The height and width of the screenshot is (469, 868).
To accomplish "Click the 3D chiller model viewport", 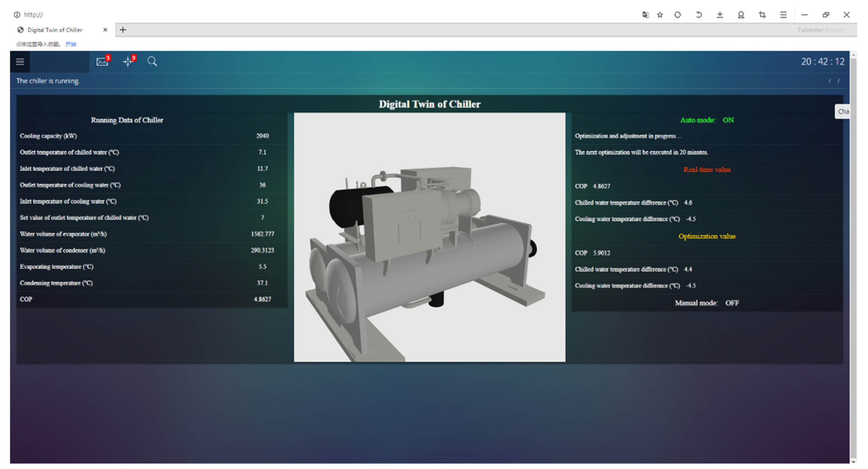I will tap(429, 238).
